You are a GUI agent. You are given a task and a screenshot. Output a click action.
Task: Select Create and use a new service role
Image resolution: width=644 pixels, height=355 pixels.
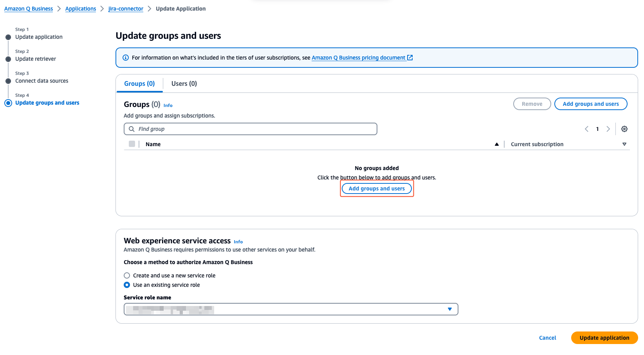pos(126,275)
